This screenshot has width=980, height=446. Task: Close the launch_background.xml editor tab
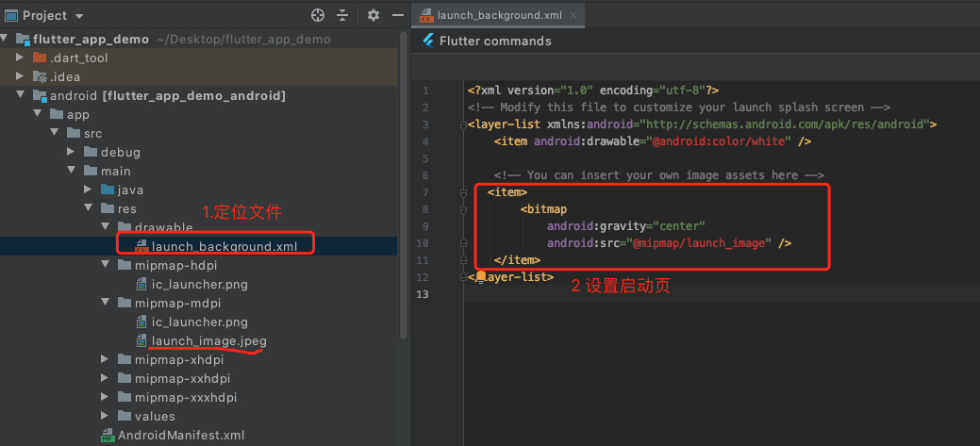click(x=573, y=16)
